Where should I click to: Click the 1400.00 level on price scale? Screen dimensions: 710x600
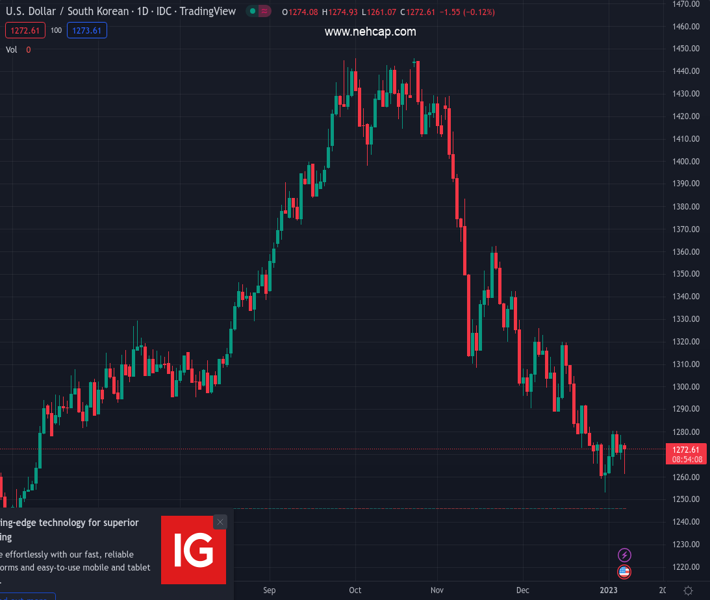coord(685,162)
